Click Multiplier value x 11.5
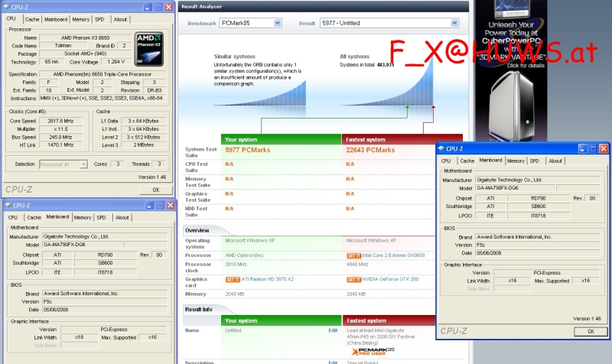Image resolution: width=612 pixels, height=364 pixels. pyautogui.click(x=60, y=129)
